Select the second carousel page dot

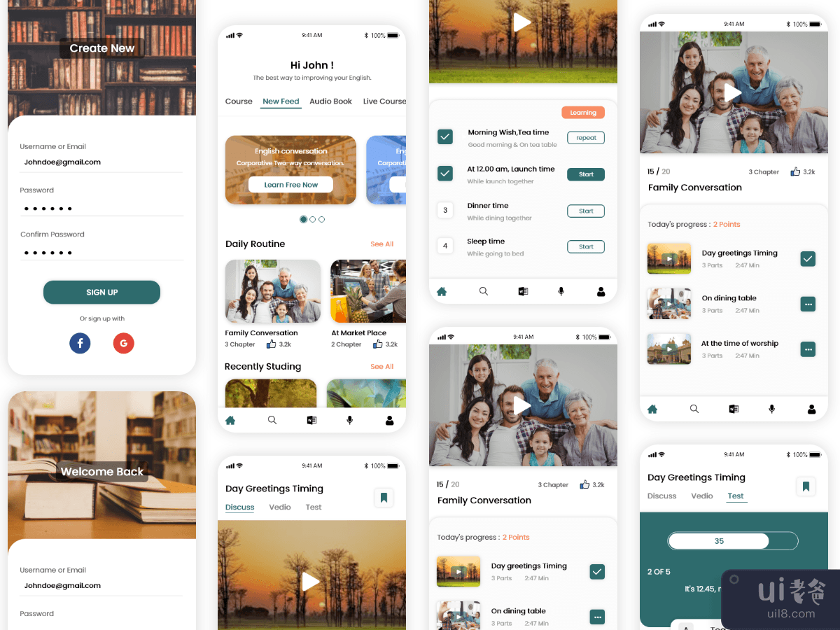point(312,219)
